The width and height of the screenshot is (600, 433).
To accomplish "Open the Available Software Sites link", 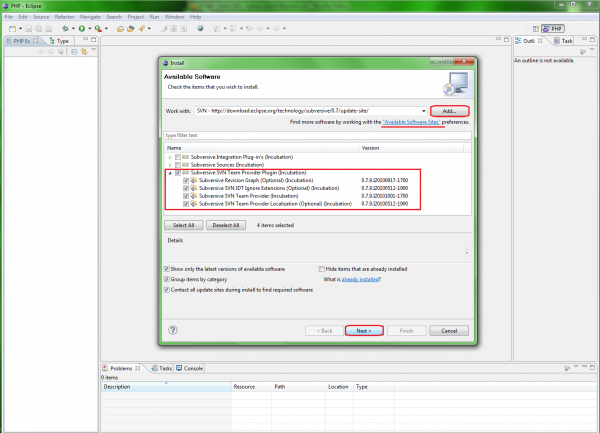I will (x=412, y=122).
